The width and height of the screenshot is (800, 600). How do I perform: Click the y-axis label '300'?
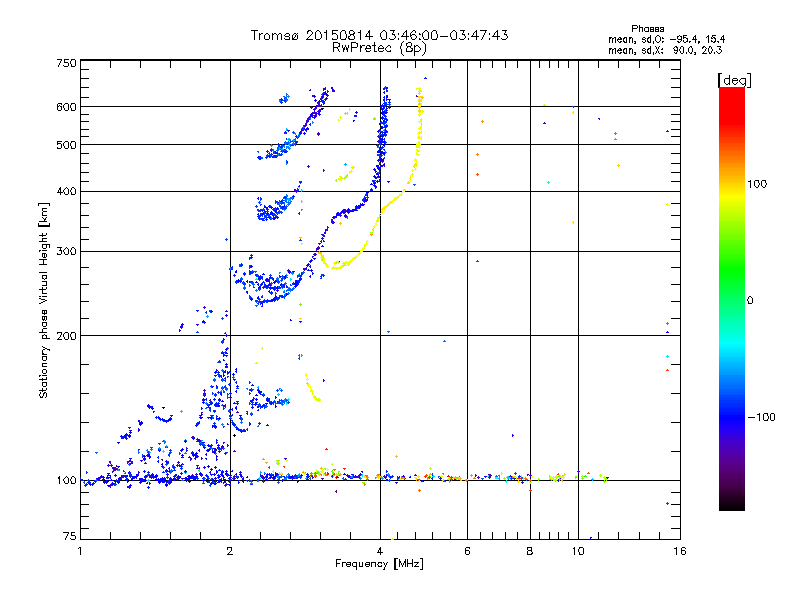coord(66,251)
